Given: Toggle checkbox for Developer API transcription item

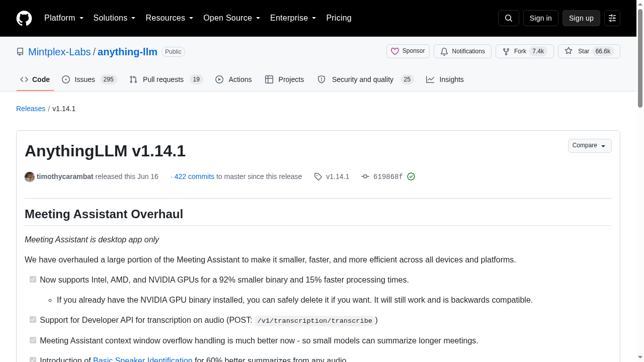Looking at the screenshot, I should pos(33,319).
